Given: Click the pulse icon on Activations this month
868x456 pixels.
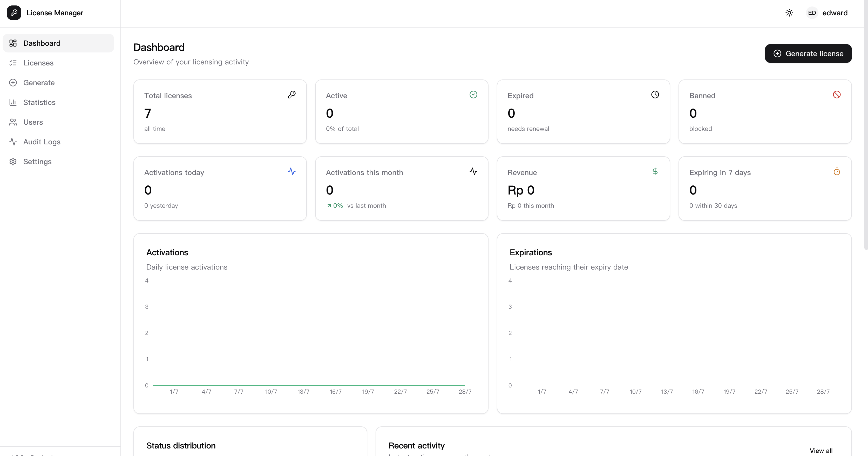Looking at the screenshot, I should click(473, 172).
